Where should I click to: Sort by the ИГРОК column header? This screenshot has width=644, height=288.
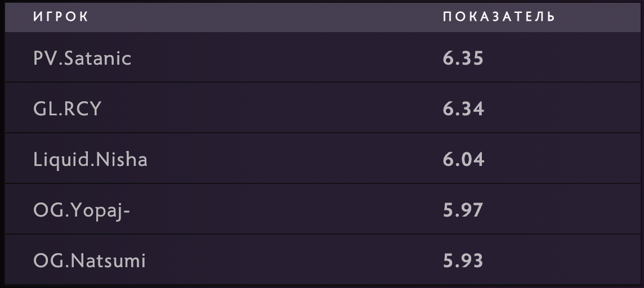coord(61,17)
